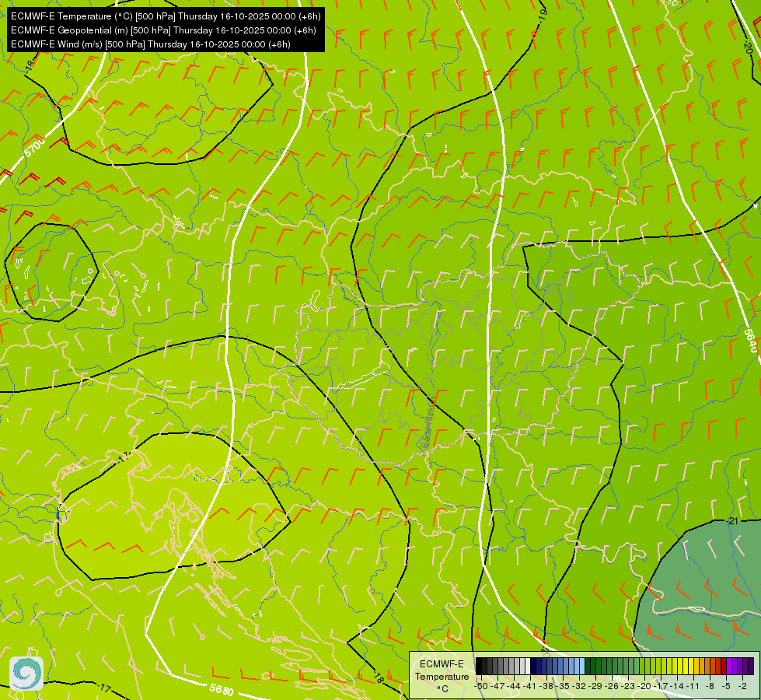This screenshot has height=700, width=761.
Task: Click the -44 legend scale value
Action: click(514, 687)
